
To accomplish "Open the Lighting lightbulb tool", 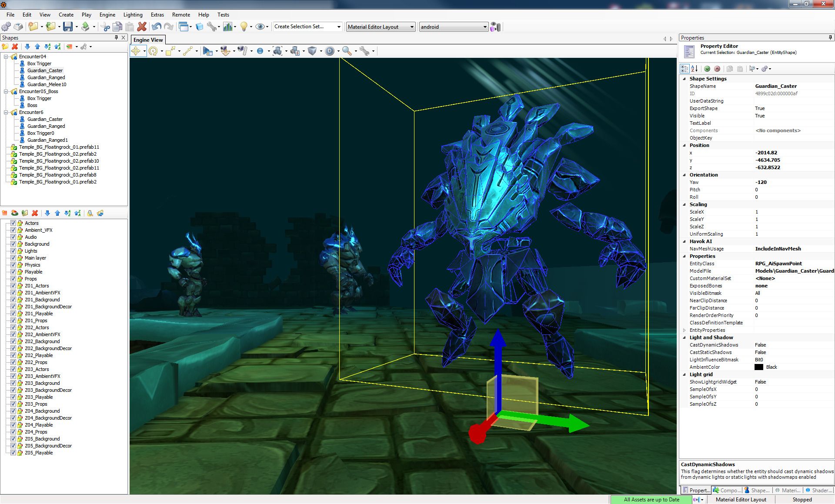I will [x=244, y=27].
